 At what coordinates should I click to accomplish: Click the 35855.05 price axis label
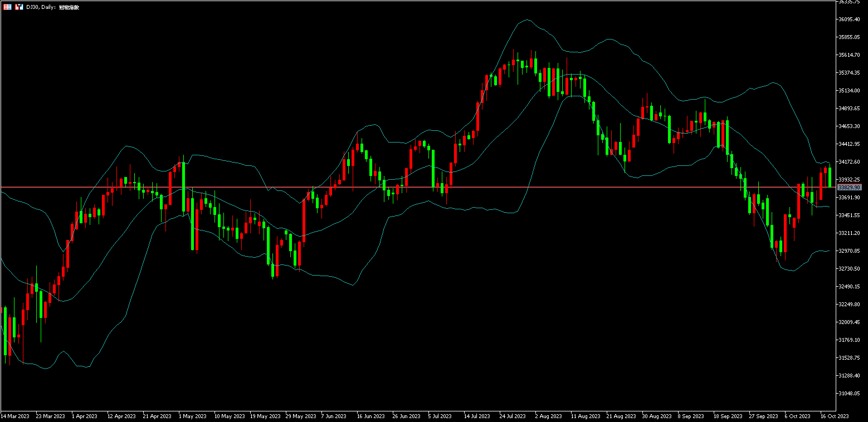click(849, 37)
